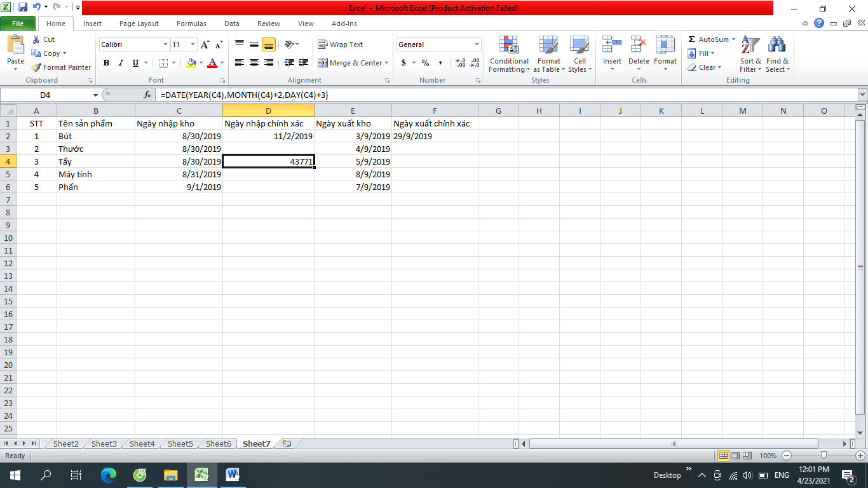Open Windows search from taskbar

click(46, 475)
